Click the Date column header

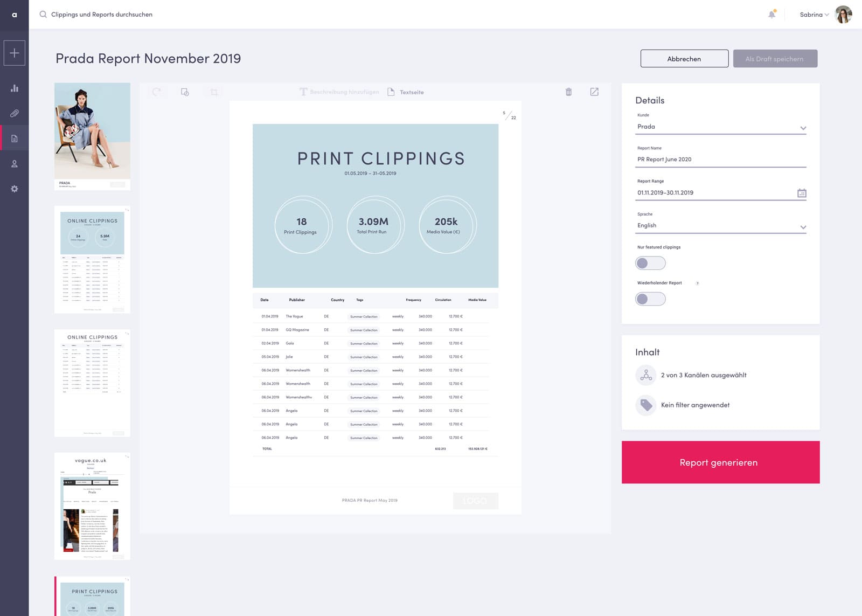coord(265,300)
